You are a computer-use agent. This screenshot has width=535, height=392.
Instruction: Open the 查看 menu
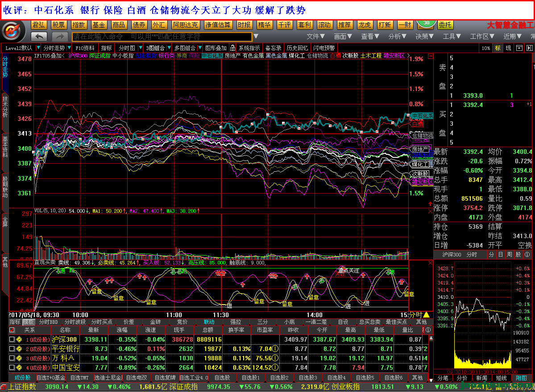coord(370,37)
